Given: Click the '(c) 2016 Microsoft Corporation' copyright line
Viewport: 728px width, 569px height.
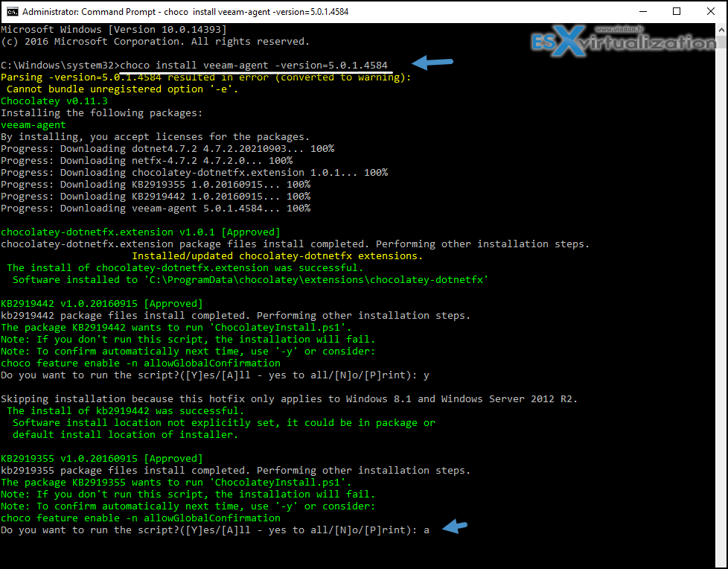Looking at the screenshot, I should pyautogui.click(x=155, y=42).
